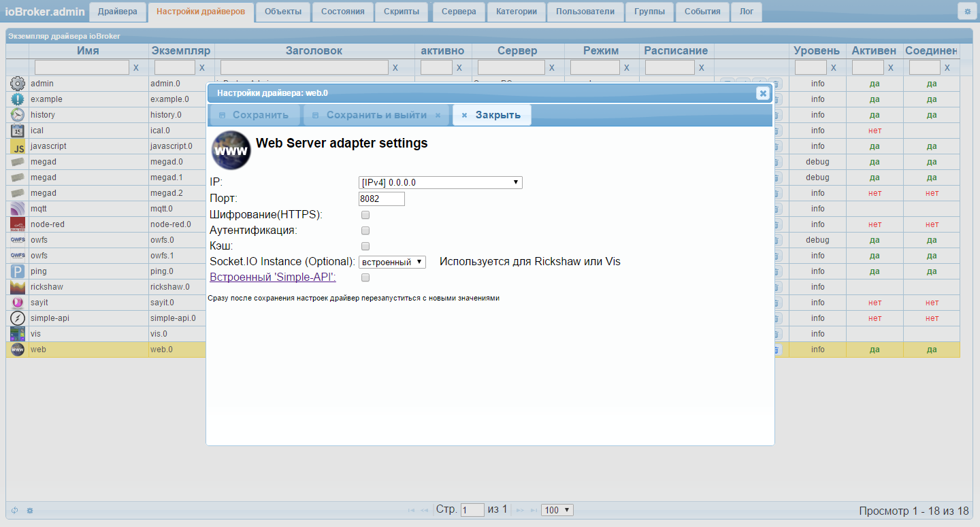Viewport: 980px width, 527px height.
Task: Click the icon in the owfs.1 row
Action: coord(18,256)
